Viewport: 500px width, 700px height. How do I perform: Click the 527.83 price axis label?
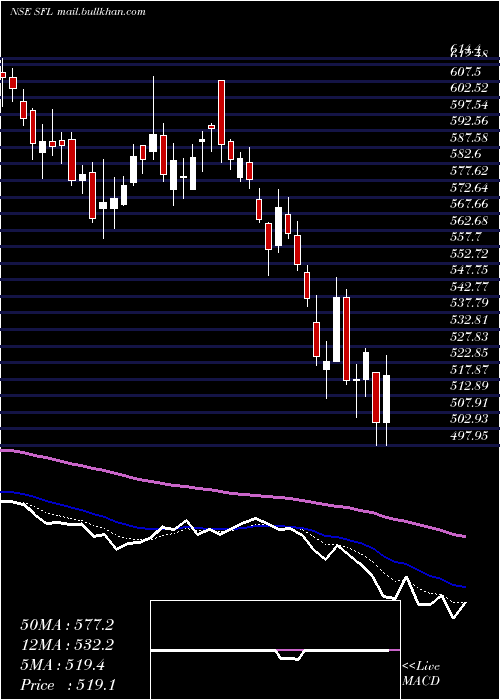coord(469,337)
